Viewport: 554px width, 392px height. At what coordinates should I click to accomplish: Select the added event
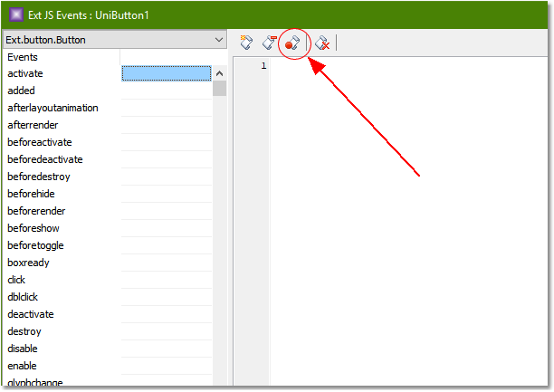(x=21, y=91)
